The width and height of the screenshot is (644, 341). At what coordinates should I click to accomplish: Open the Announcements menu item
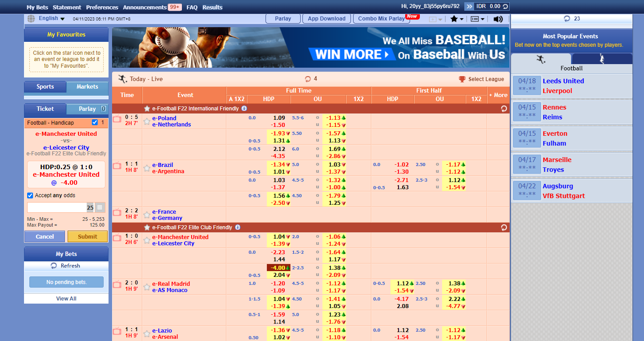tap(145, 7)
